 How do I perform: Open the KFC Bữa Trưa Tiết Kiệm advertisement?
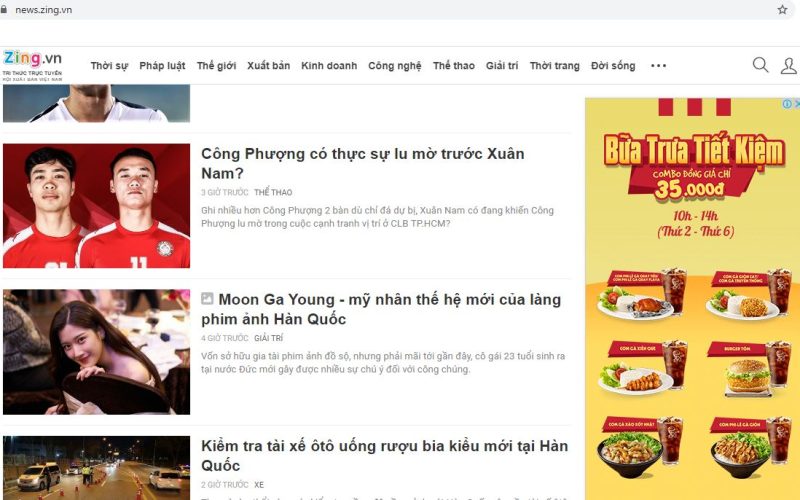coord(692,298)
